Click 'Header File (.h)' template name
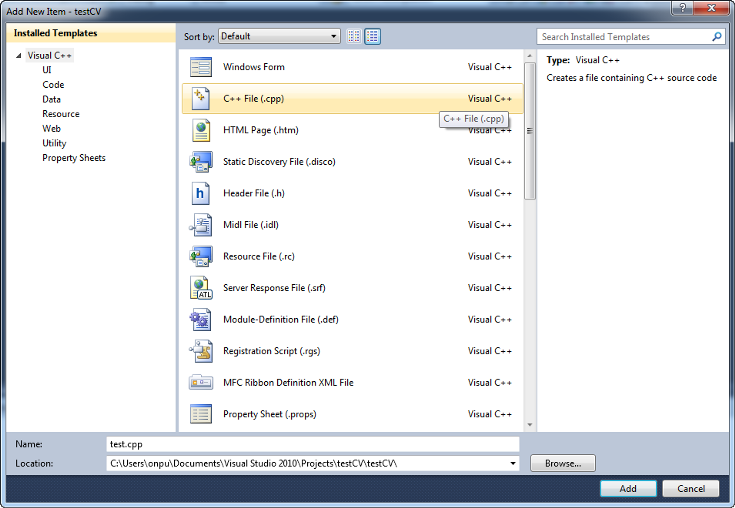Viewport: 735px width, 508px height. coord(254,193)
